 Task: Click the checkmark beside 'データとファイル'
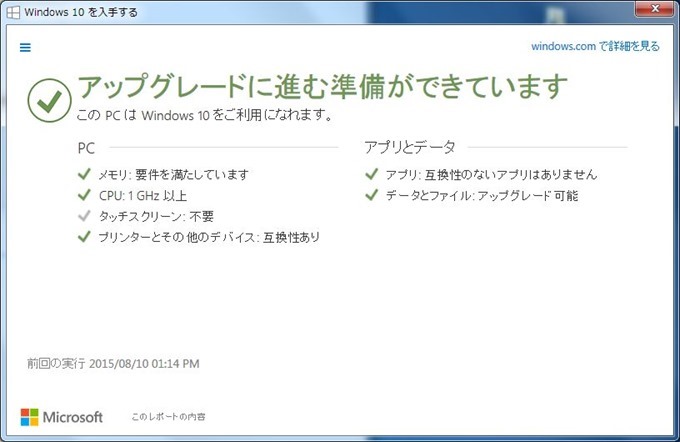[x=372, y=195]
